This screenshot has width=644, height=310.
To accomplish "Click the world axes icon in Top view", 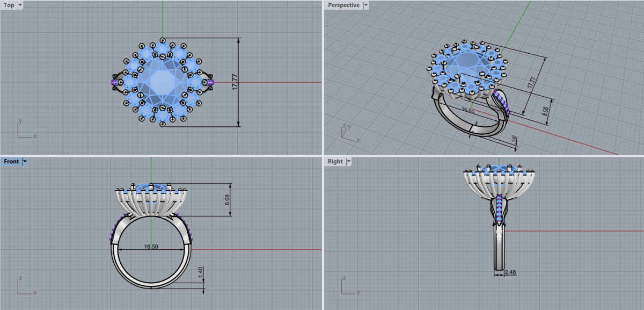I will pyautogui.click(x=26, y=129).
